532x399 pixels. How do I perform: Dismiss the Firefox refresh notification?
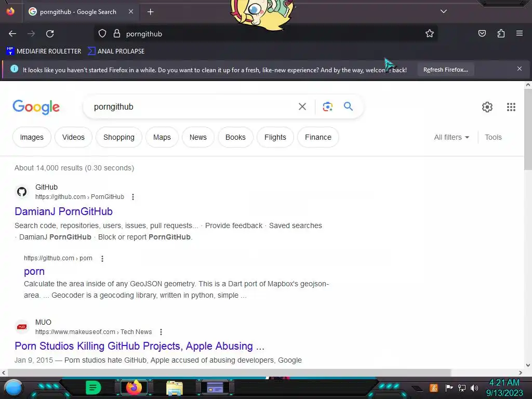pos(519,69)
